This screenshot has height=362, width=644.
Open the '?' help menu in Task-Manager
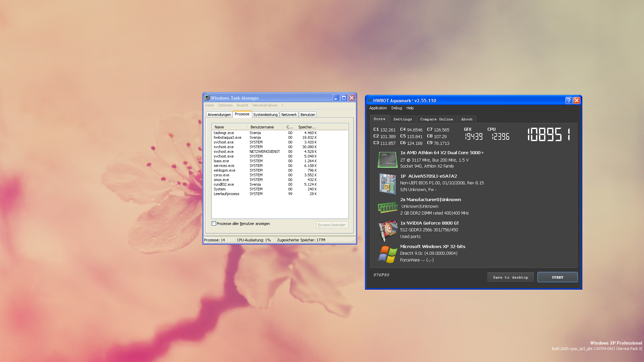click(x=282, y=105)
